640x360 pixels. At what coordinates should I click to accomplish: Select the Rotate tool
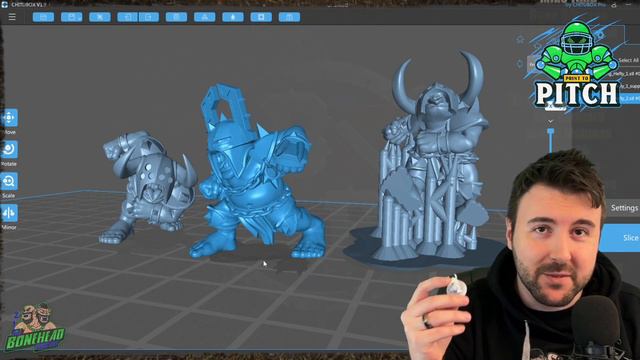[x=9, y=149]
